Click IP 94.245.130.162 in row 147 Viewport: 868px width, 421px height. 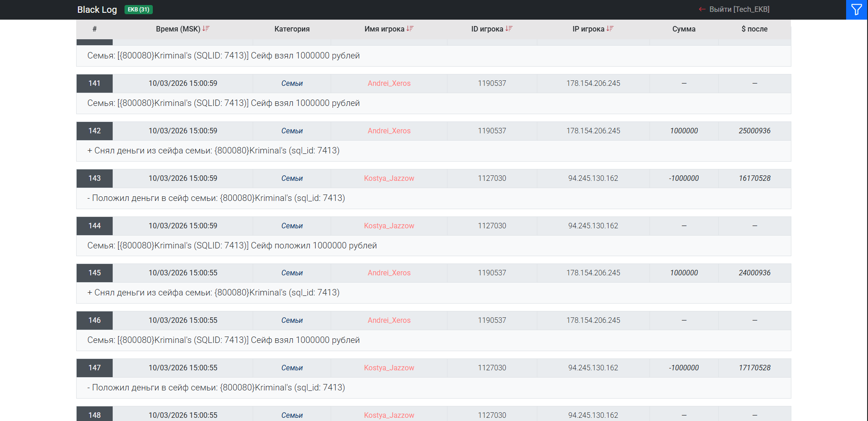(593, 368)
